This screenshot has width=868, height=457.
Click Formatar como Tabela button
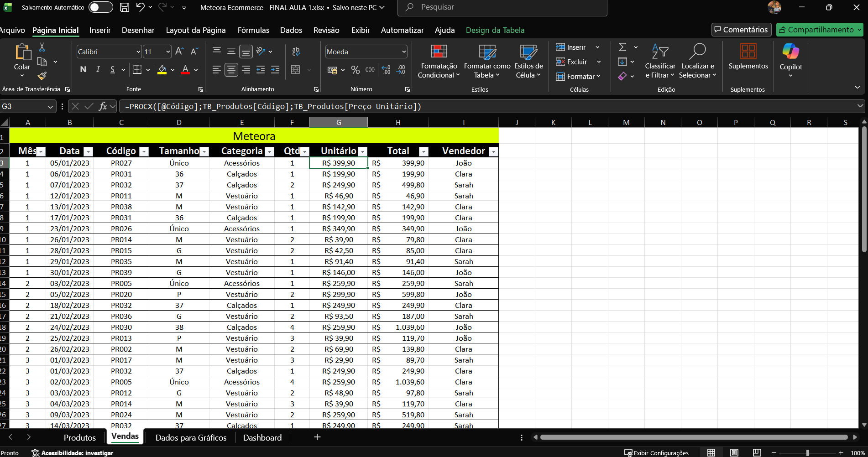(487, 61)
